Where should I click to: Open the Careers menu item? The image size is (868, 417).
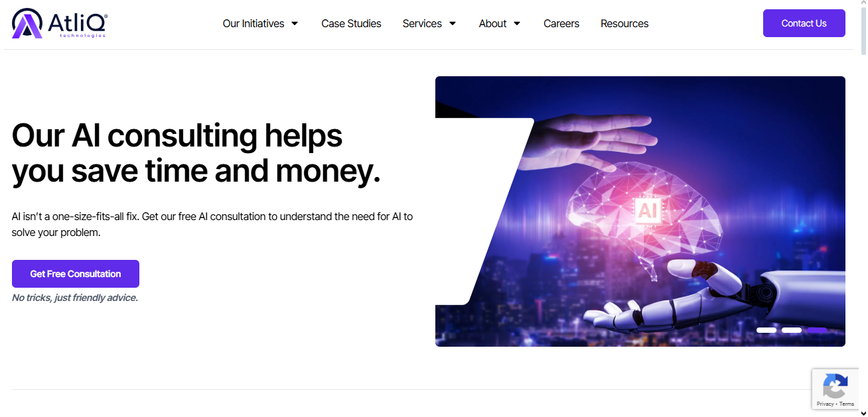561,23
